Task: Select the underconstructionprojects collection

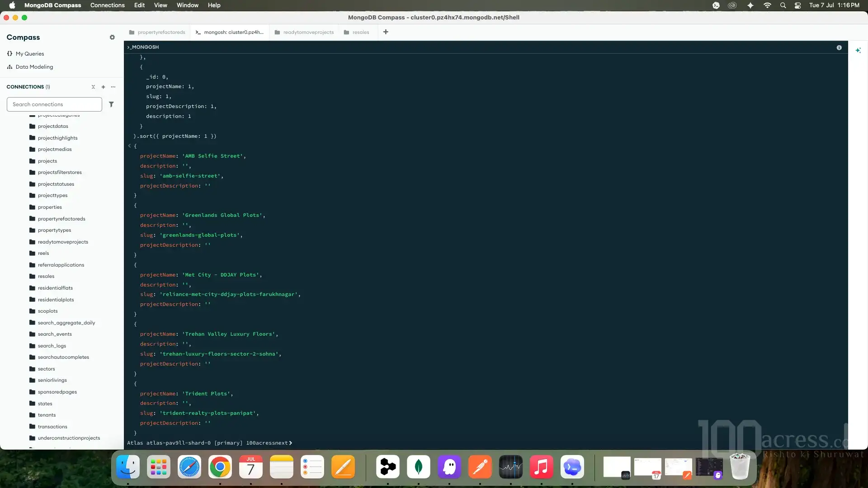Action: click(69, 438)
